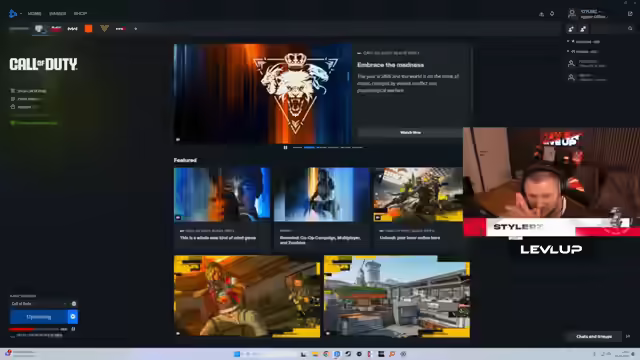Go to the Home tab
The height and width of the screenshot is (360, 640).
coord(34,13)
